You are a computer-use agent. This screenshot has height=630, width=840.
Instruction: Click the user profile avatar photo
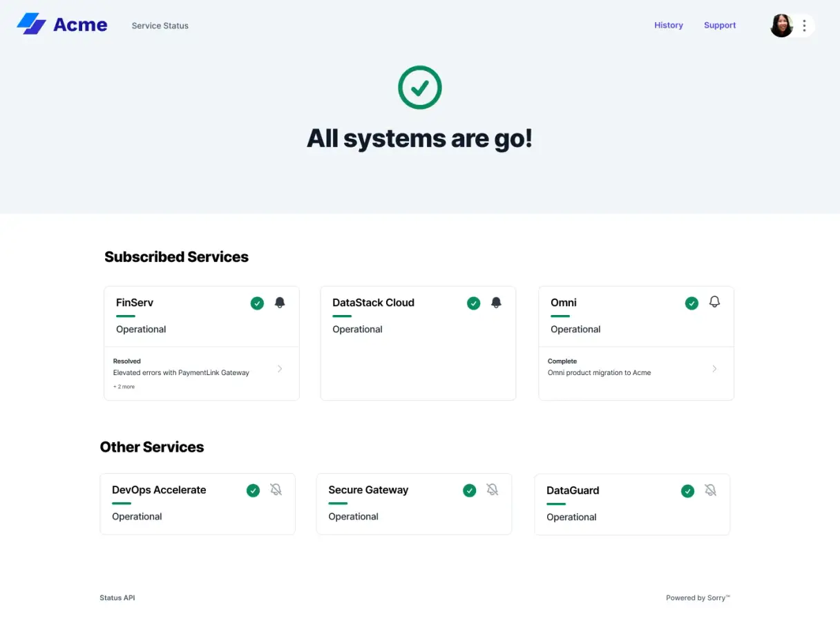coord(781,26)
